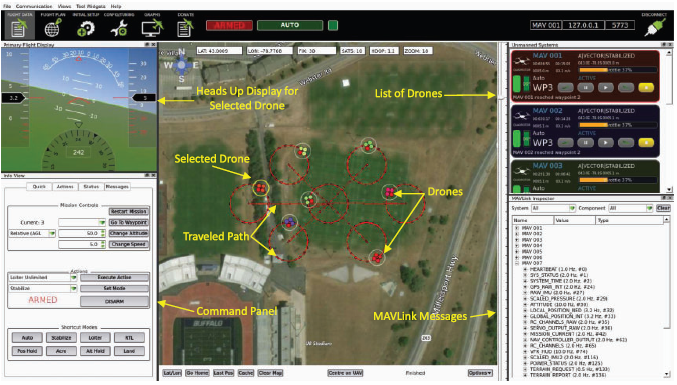Open the File menu
The width and height of the screenshot is (677, 385).
[x=7, y=6]
